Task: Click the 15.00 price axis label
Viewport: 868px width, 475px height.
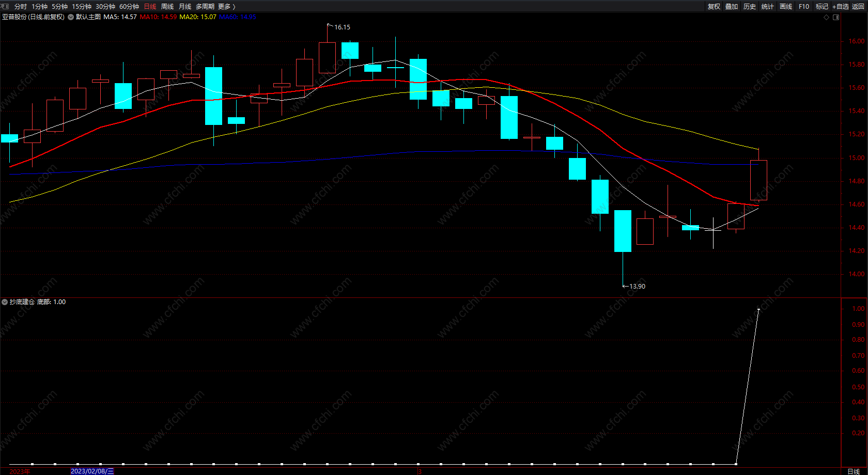Action: (x=856, y=158)
